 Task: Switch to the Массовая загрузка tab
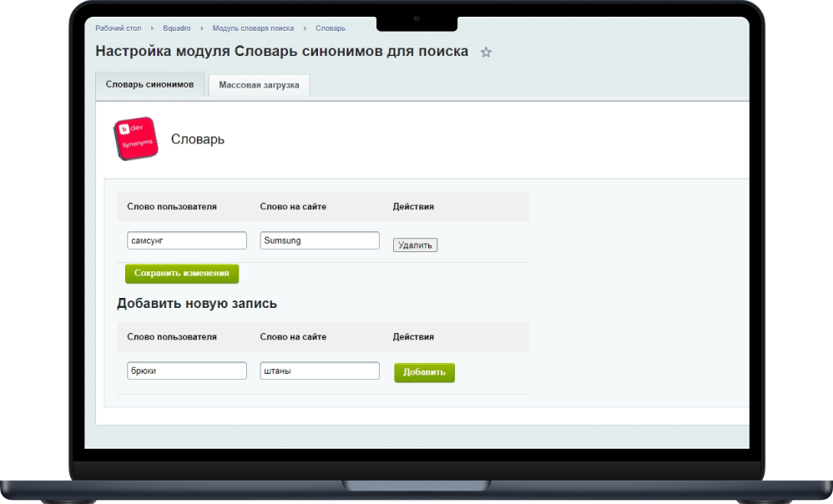pyautogui.click(x=259, y=85)
